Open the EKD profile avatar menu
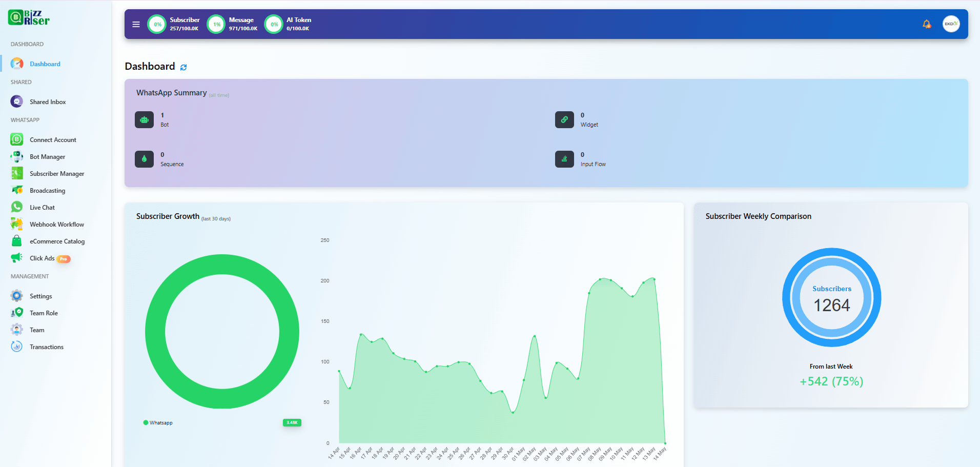Image resolution: width=980 pixels, height=467 pixels. tap(951, 24)
